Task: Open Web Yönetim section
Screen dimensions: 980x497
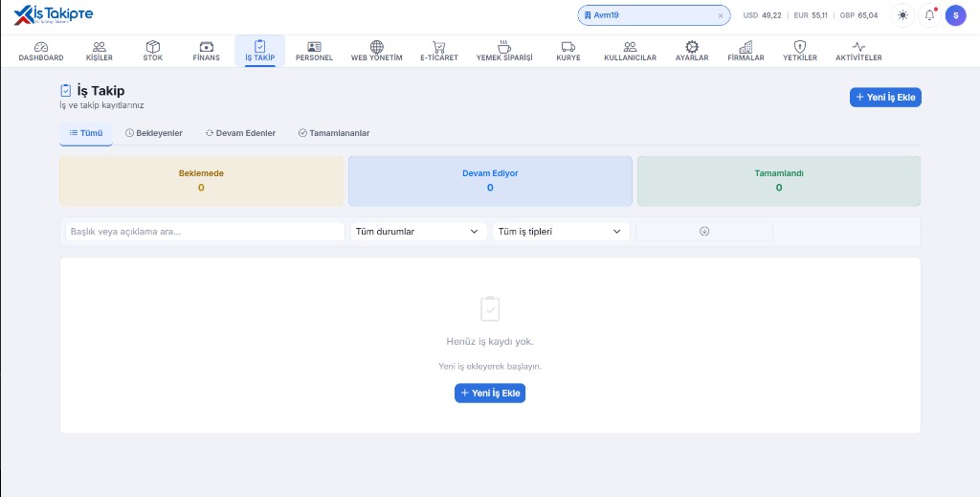Action: pos(376,52)
